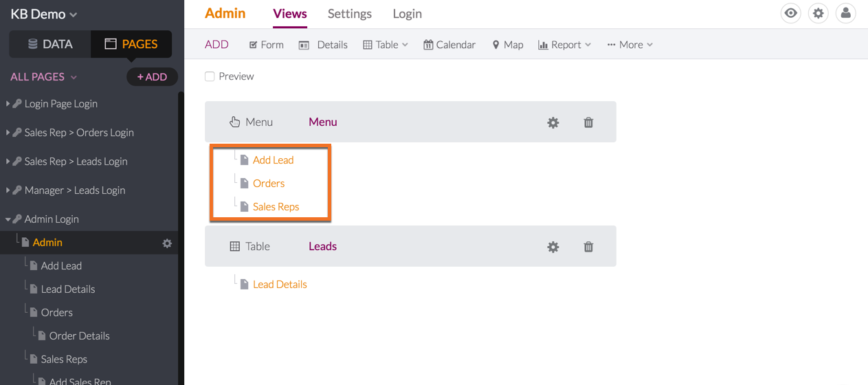Image resolution: width=868 pixels, height=385 pixels.
Task: Click gear icon beside Admin page in sidebar
Action: click(167, 243)
